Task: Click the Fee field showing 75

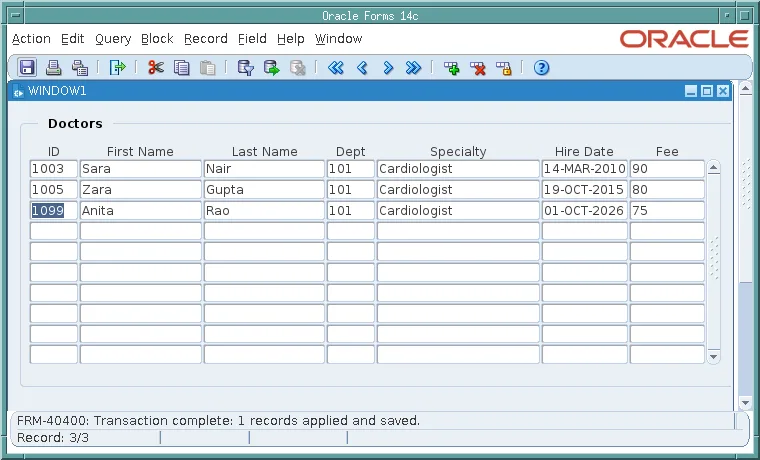Action: [x=667, y=211]
